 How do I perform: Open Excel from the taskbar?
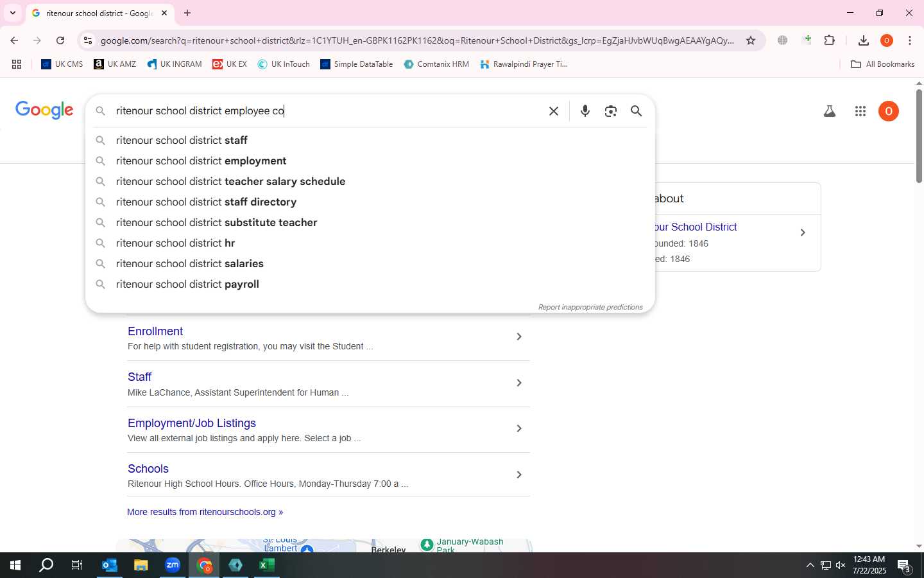(x=267, y=565)
